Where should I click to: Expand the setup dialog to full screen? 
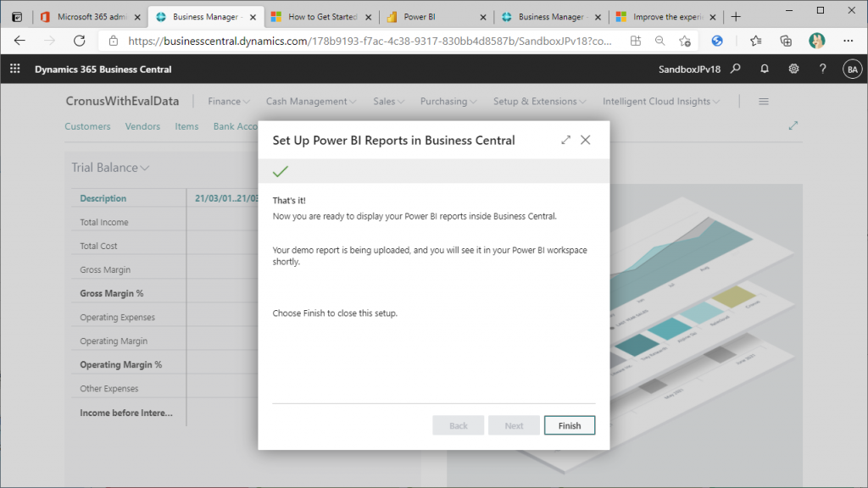tap(565, 140)
